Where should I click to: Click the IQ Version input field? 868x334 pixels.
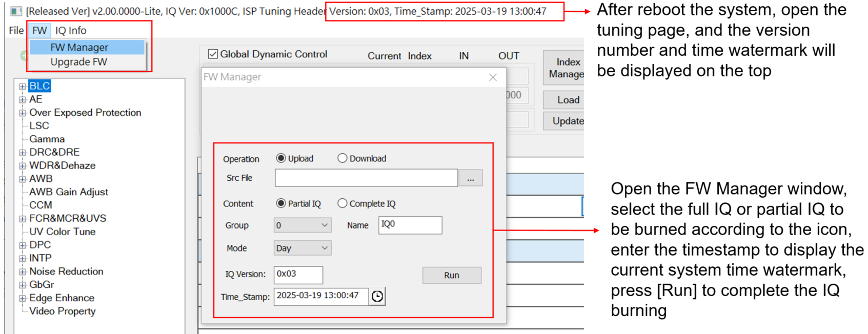(x=298, y=275)
